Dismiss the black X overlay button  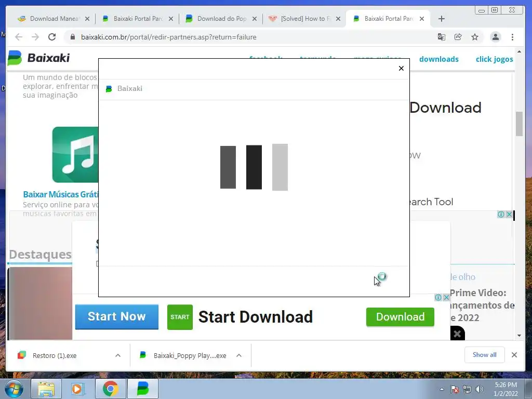click(457, 334)
